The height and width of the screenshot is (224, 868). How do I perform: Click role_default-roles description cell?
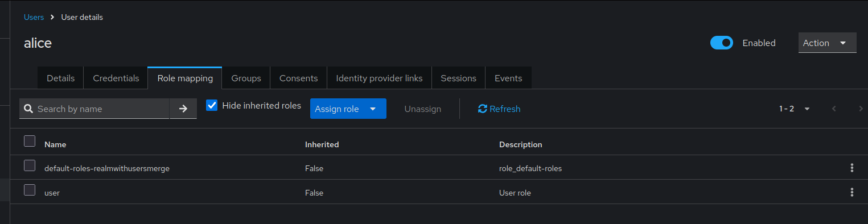(530, 168)
